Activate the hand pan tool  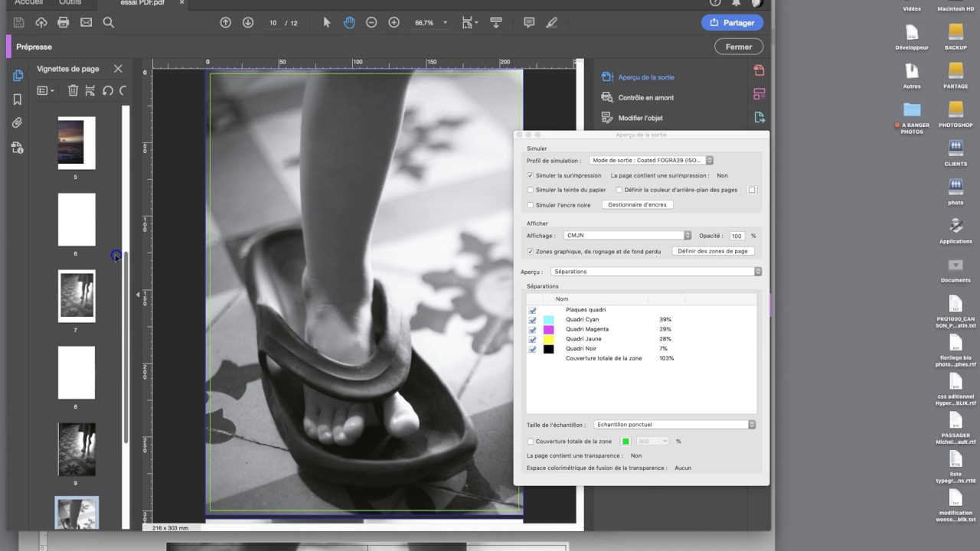click(349, 23)
